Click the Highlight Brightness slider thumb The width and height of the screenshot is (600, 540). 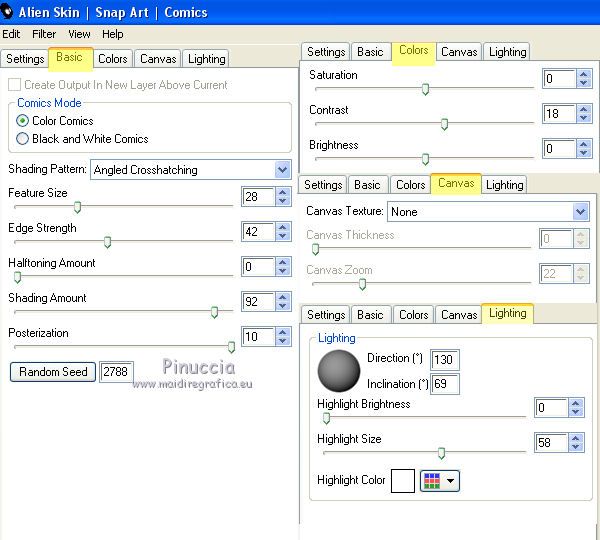[326, 418]
